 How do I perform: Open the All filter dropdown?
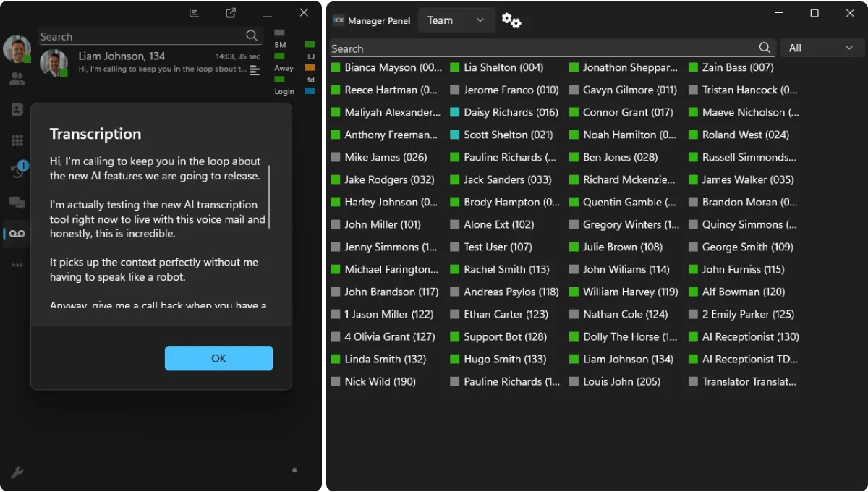[822, 48]
